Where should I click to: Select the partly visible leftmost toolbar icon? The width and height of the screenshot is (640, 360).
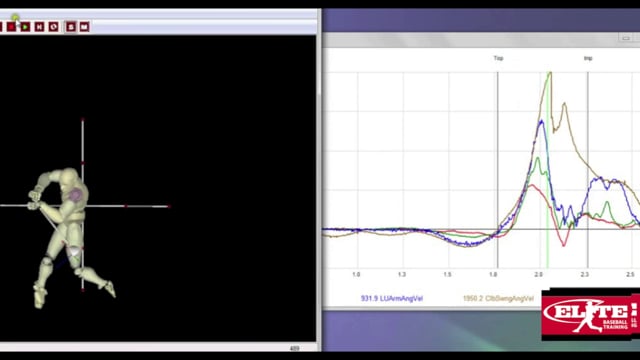point(1,27)
